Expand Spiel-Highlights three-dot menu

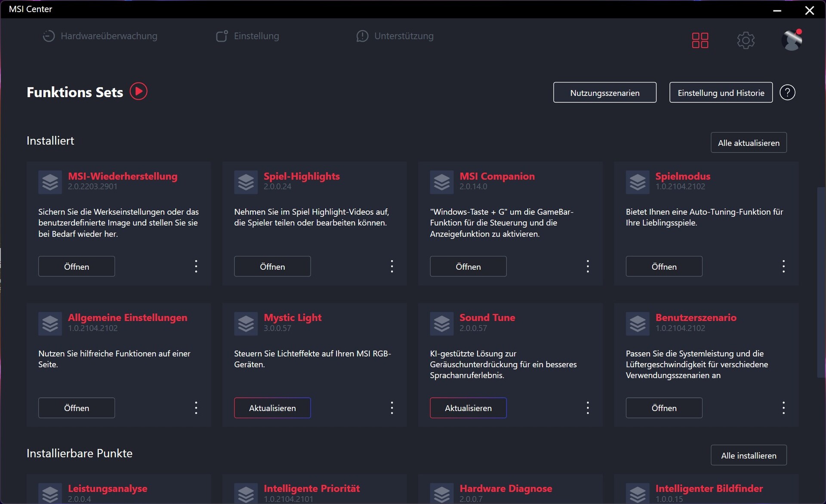click(392, 266)
